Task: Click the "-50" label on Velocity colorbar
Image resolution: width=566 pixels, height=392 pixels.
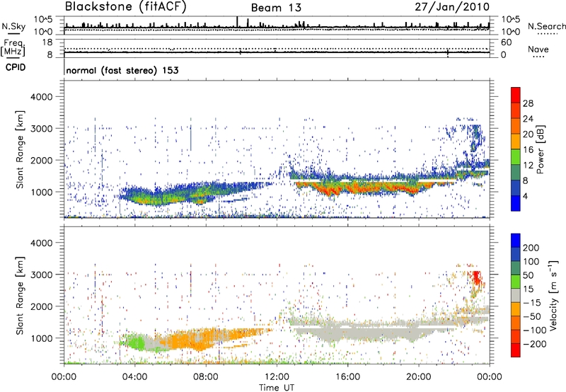Action: click(x=532, y=317)
